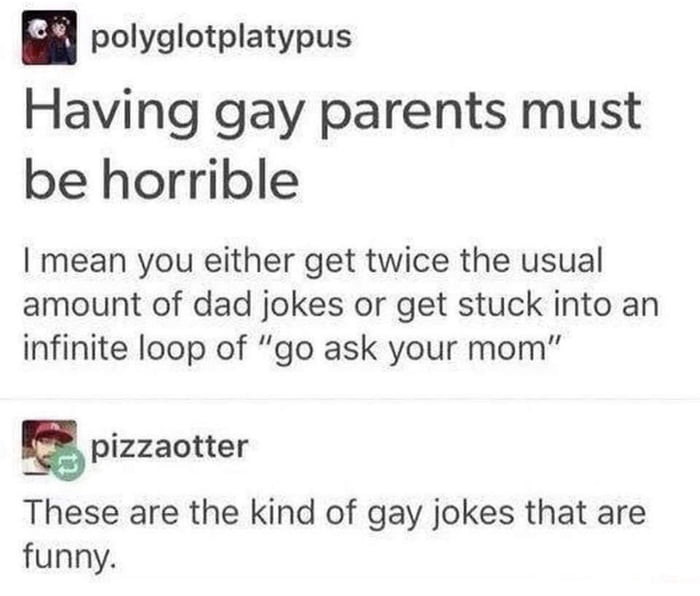Visit the pizzaotter blog username link
This screenshot has height=596, width=700.
(169, 447)
